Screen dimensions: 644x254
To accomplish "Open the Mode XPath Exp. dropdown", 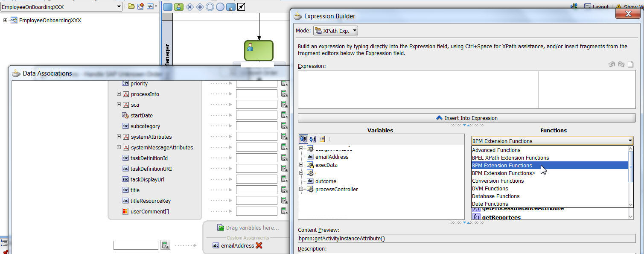I will click(335, 30).
